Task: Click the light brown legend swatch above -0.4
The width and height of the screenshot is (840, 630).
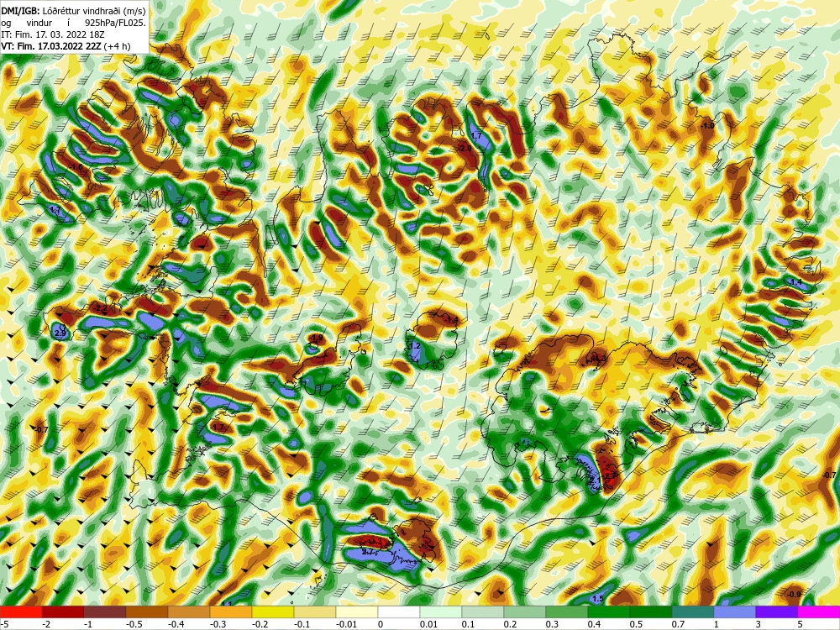Action: click(x=189, y=612)
